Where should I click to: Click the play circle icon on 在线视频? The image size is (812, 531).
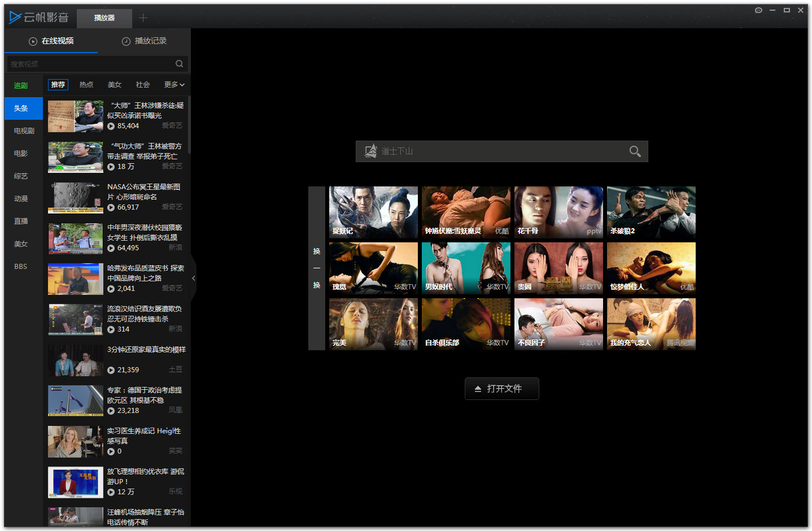coord(33,41)
